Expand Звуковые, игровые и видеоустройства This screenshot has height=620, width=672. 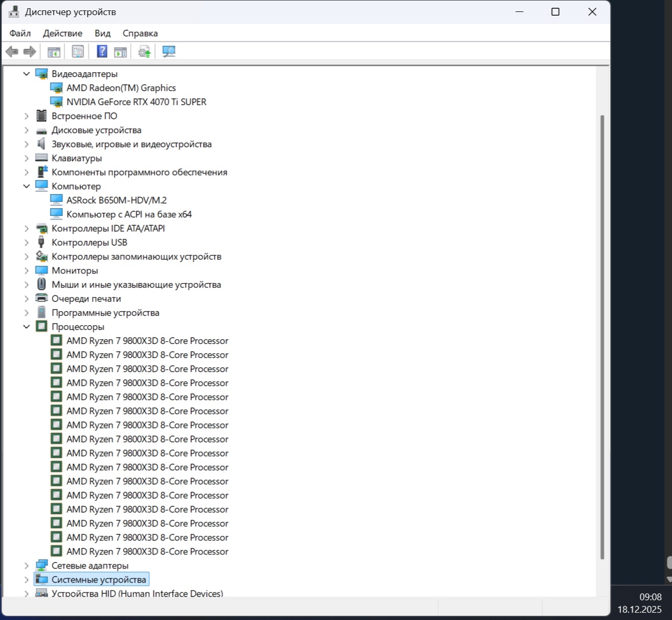pos(27,144)
